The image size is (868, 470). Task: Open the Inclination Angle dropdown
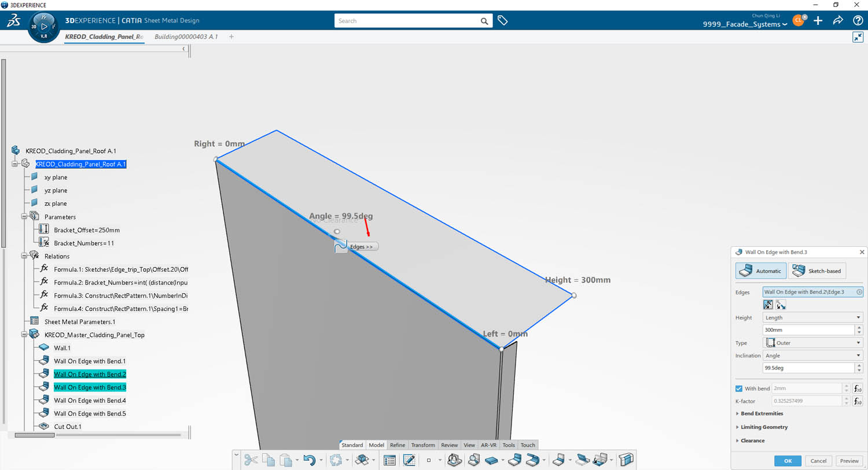click(x=812, y=356)
